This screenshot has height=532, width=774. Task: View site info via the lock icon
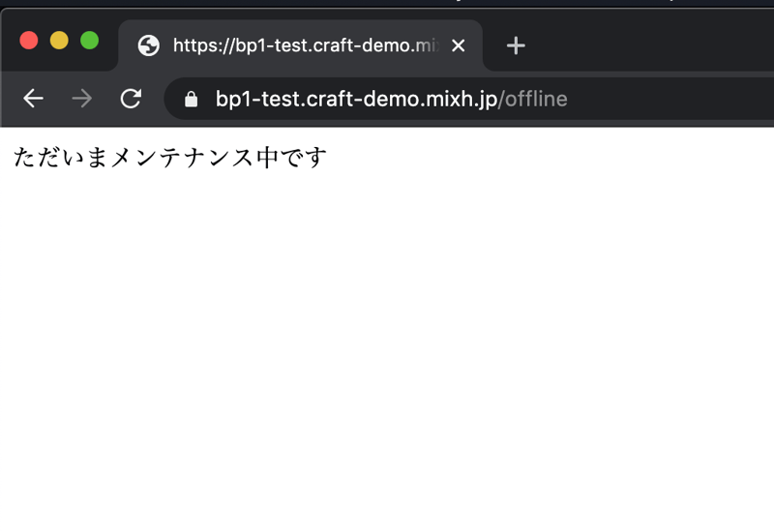pyautogui.click(x=191, y=99)
